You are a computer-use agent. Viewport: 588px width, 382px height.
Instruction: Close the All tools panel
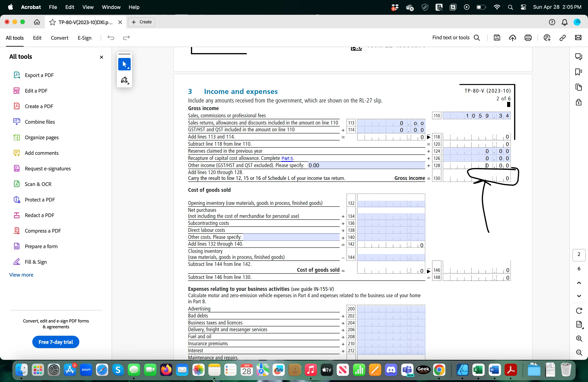coord(101,57)
